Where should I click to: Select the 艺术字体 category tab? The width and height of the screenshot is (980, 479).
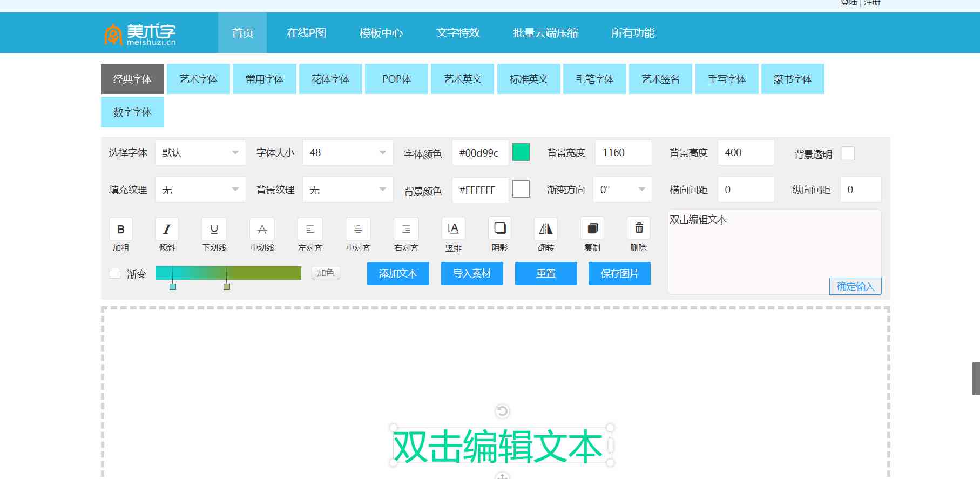point(199,79)
